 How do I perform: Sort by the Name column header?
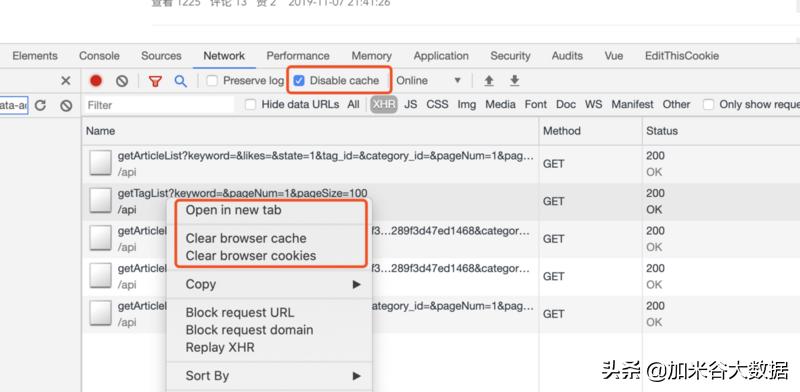[310, 131]
